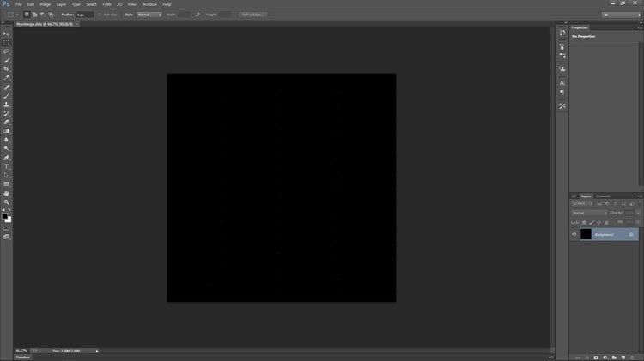Open the Filter menu
This screenshot has height=361, width=644.
(x=106, y=4)
